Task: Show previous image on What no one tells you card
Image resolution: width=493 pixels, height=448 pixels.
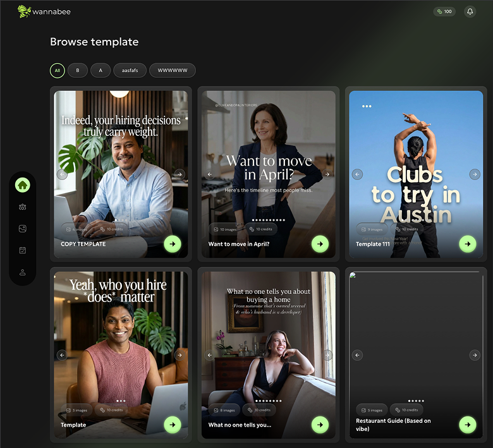Action: point(210,355)
